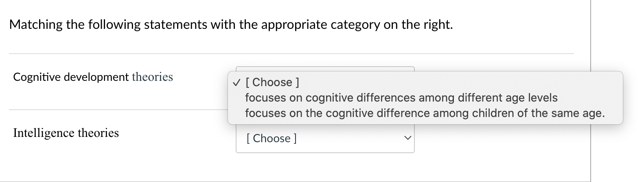644x182 pixels.
Task: Click the divider between Cognitive and Intelligence rows
Action: coord(118,110)
